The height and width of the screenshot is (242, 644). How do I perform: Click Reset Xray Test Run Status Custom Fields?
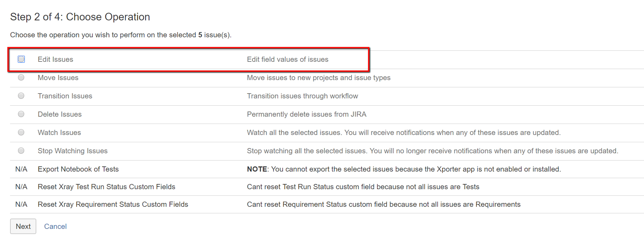click(106, 187)
